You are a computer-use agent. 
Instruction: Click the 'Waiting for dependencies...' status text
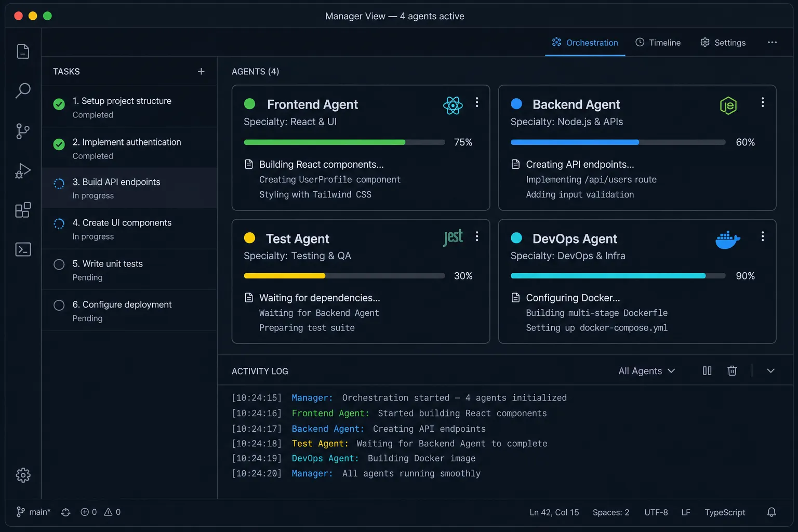pyautogui.click(x=320, y=298)
